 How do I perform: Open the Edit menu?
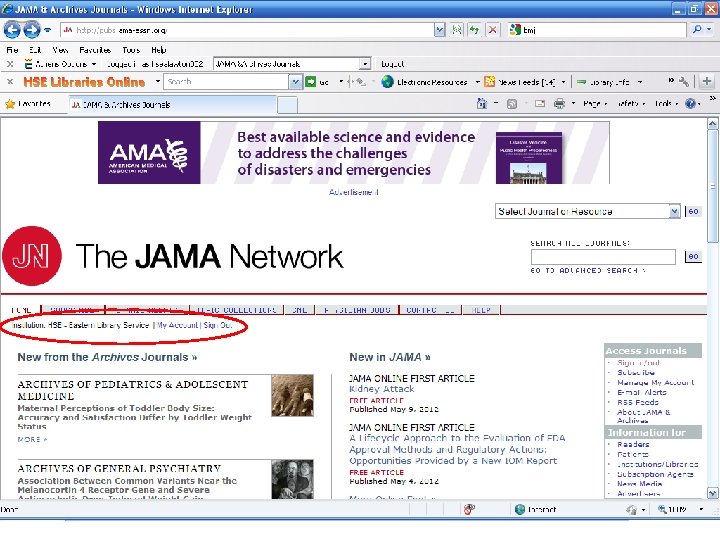click(35, 50)
